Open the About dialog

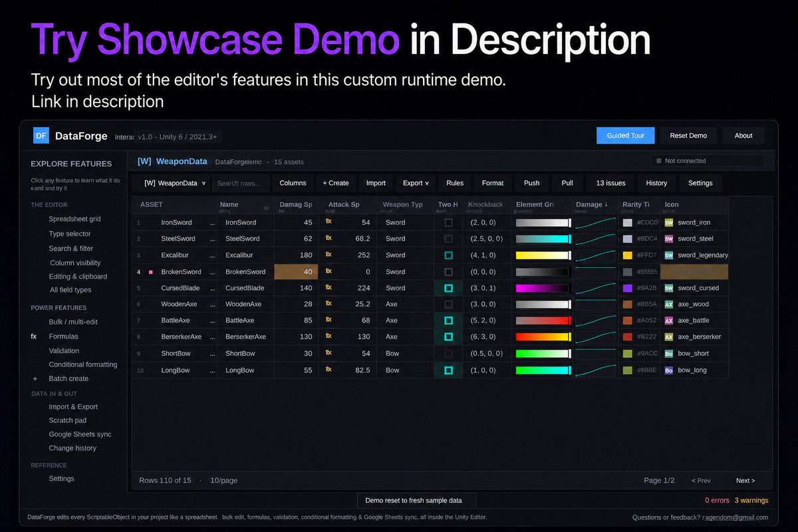pyautogui.click(x=743, y=136)
